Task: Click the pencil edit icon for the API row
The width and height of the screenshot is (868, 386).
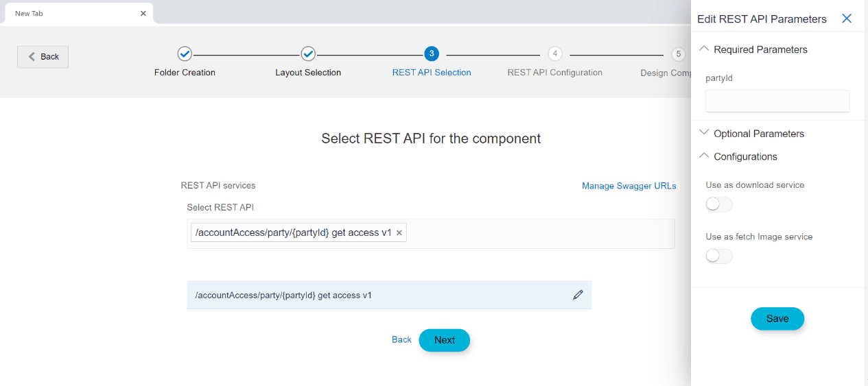Action: (x=578, y=295)
